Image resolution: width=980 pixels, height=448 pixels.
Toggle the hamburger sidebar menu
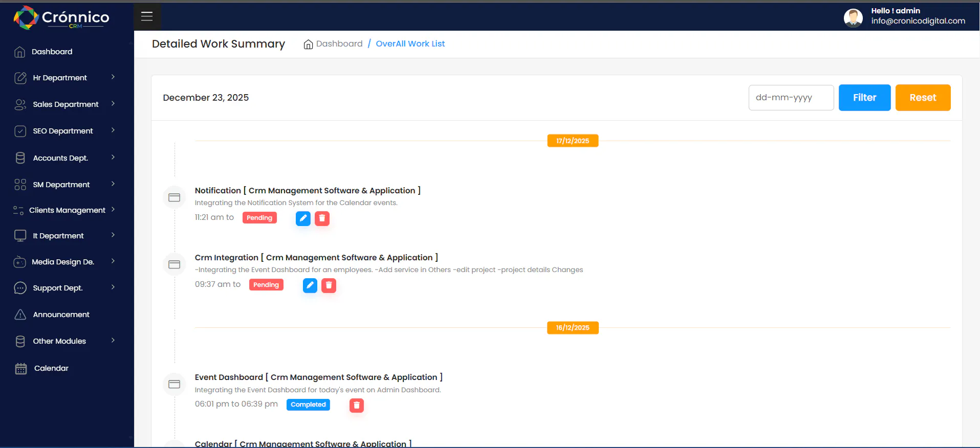click(x=147, y=16)
